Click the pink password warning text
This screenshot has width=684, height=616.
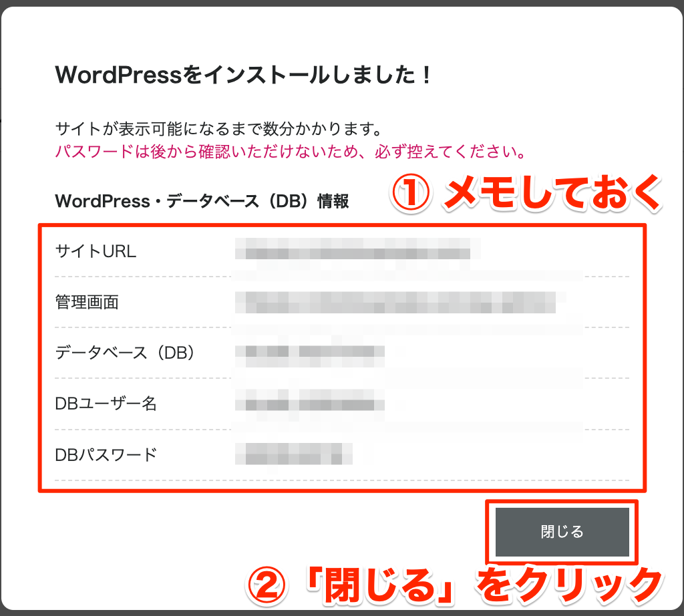(x=290, y=152)
